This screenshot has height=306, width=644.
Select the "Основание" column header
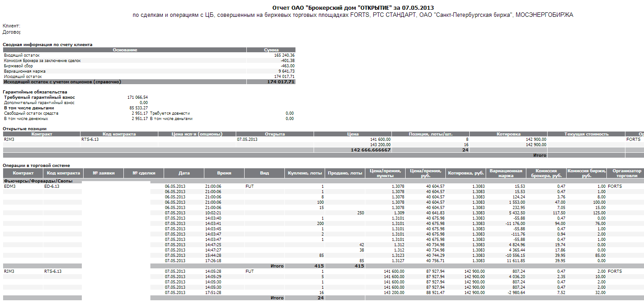pos(125,50)
